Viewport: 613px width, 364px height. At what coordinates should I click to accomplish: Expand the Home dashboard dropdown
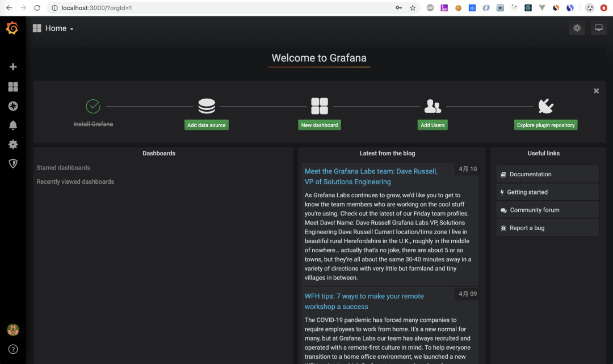tap(59, 28)
